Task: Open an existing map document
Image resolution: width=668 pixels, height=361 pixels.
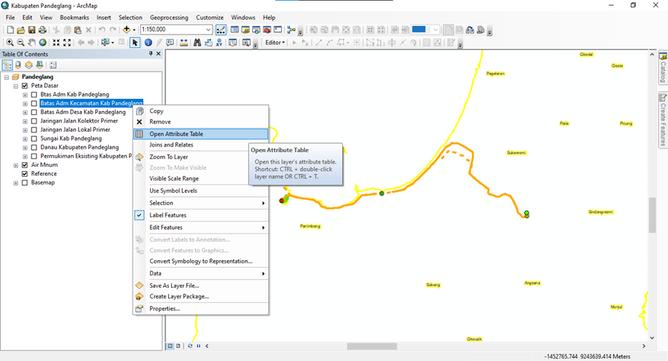Action: pyautogui.click(x=21, y=30)
